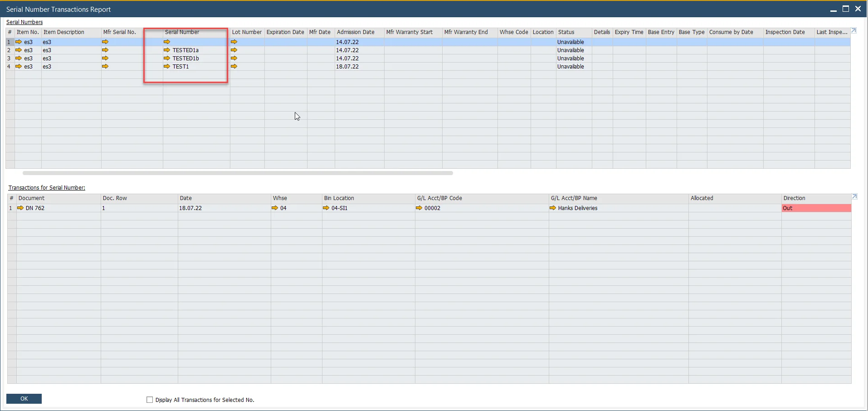Enable Display All Transactions for Selected No.
Screen dimensions: 868x411
pos(149,400)
